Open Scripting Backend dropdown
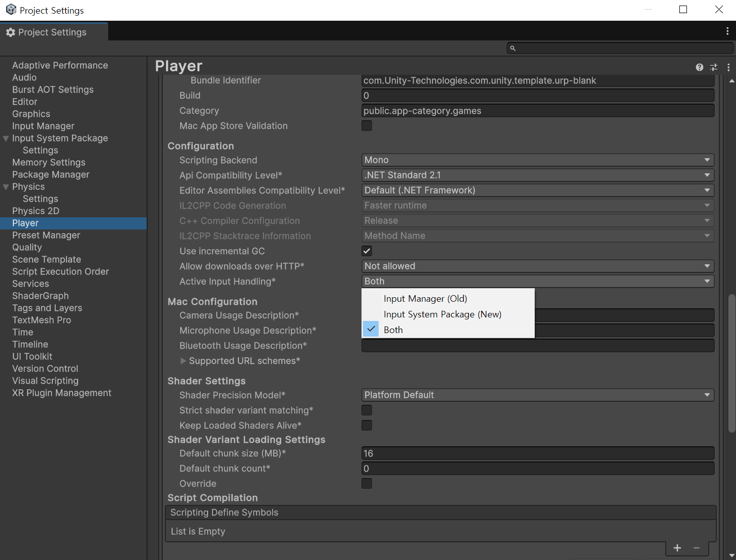This screenshot has height=560, width=736. (538, 160)
